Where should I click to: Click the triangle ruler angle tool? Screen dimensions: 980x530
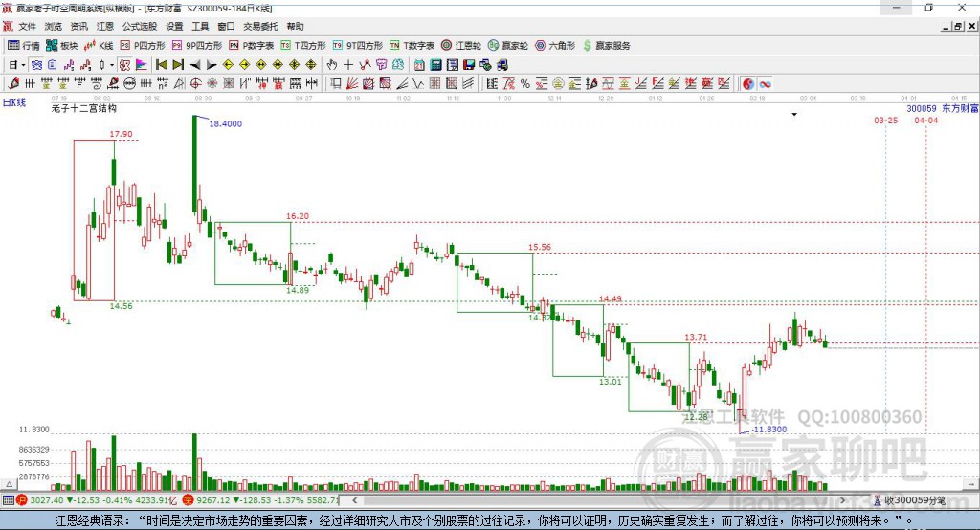coord(179,84)
